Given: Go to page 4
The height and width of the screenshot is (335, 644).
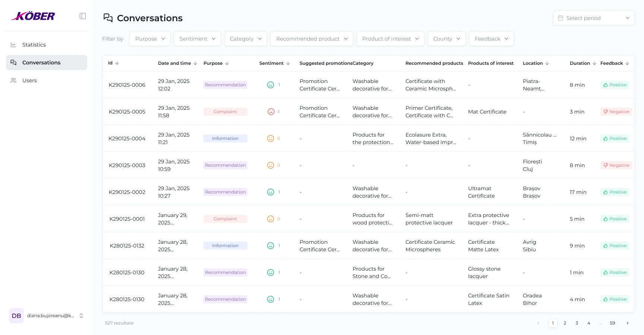Looking at the screenshot, I should pyautogui.click(x=589, y=323).
